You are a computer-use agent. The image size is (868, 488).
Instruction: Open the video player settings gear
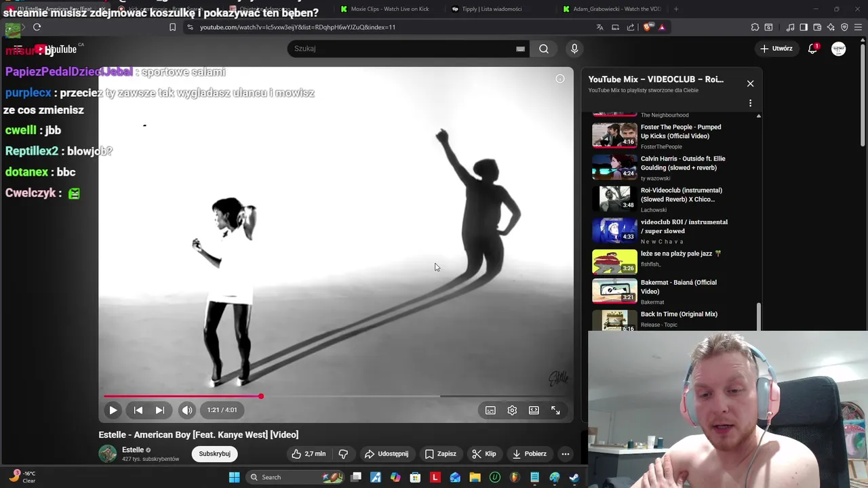[x=512, y=410]
